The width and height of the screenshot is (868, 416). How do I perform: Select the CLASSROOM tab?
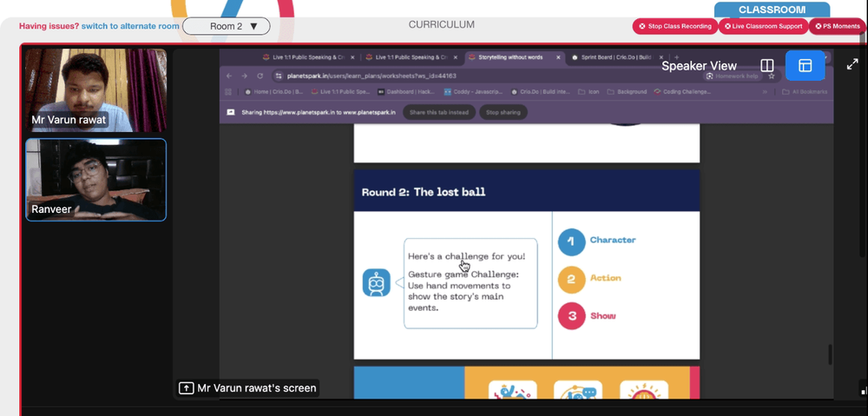click(x=772, y=10)
